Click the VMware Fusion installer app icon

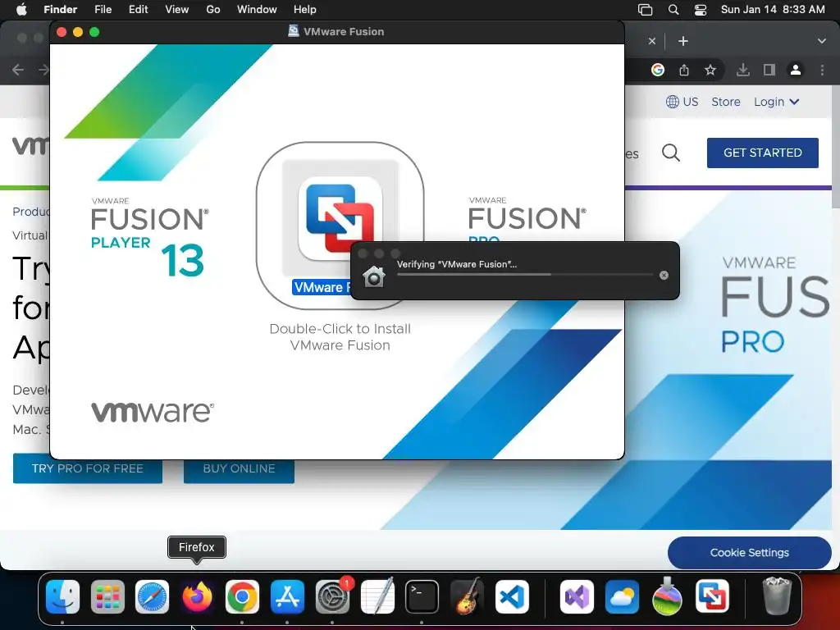click(340, 218)
